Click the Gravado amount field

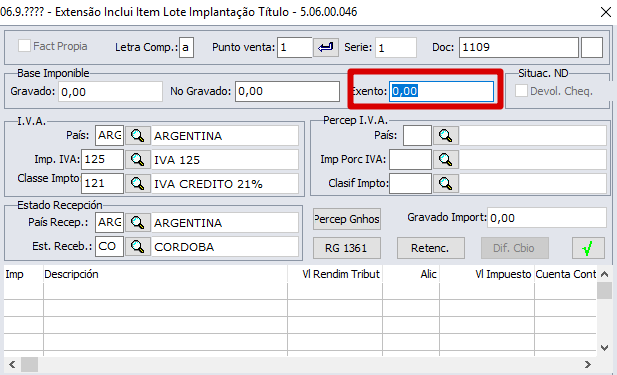coord(110,92)
